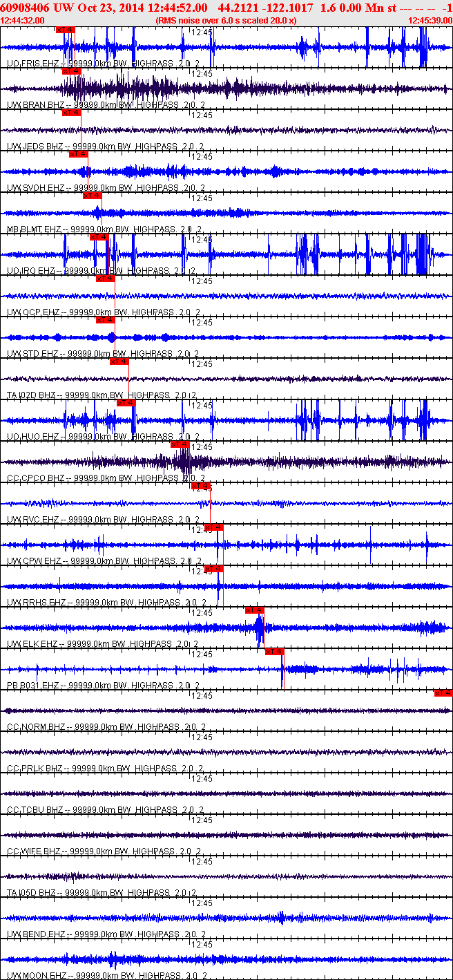The image size is (453, 980).
Task: Click the event ID 60908406 in header
Action: tap(25, 8)
